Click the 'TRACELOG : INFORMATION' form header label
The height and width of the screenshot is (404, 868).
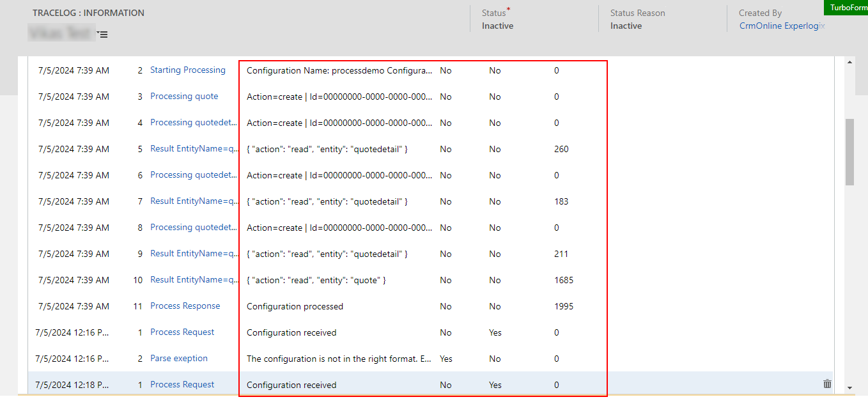[89, 13]
